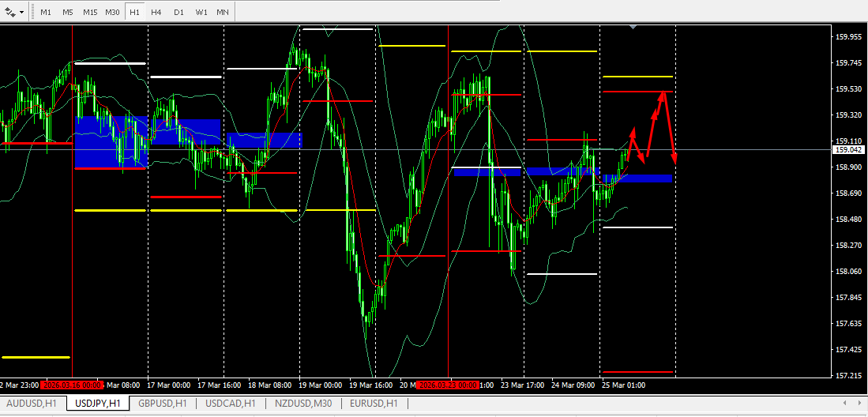
Task: Click the red 2026.03.23 00:00 date label
Action: coord(448,385)
